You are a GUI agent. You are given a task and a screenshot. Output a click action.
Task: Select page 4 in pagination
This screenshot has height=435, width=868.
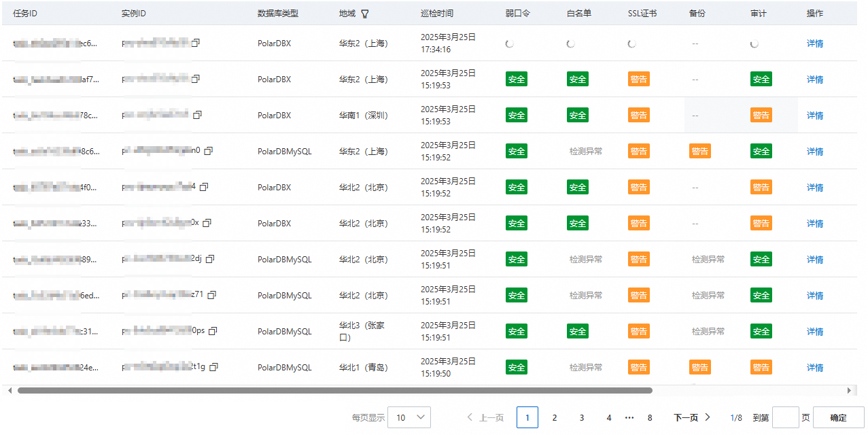click(x=609, y=417)
